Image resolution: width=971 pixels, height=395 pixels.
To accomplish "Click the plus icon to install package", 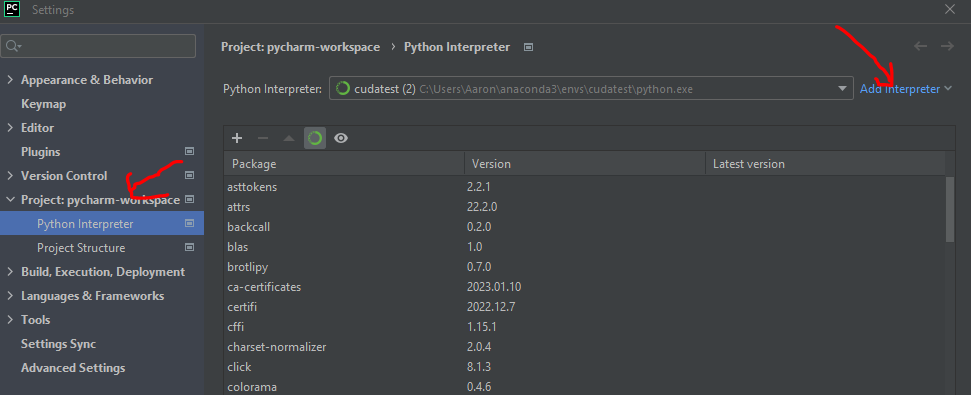I will coord(237,138).
